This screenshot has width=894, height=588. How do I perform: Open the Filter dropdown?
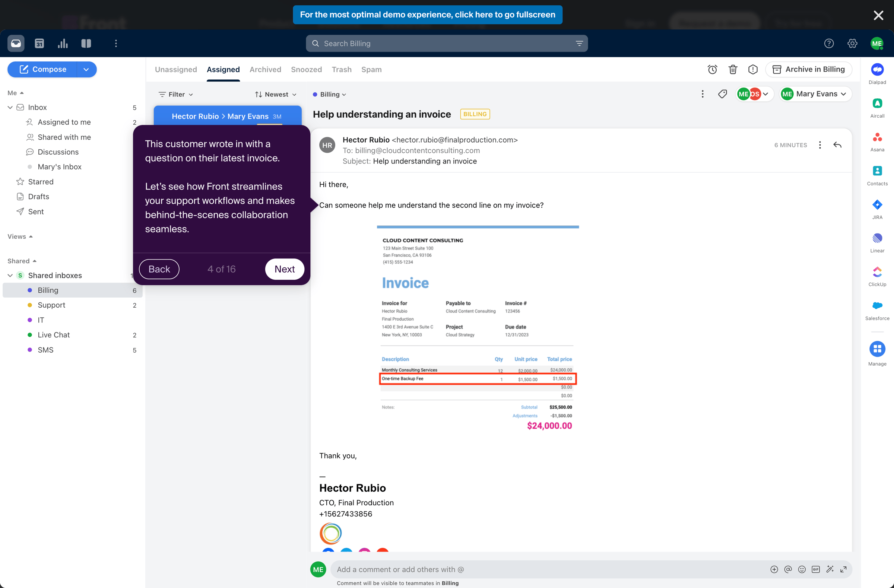click(x=176, y=94)
